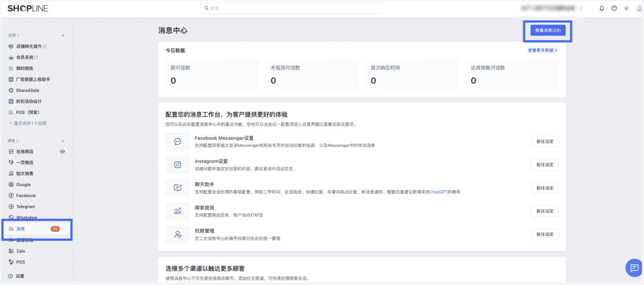Click 前往设定 for 权限管理
Screen dimensions: 644x285
545,234
